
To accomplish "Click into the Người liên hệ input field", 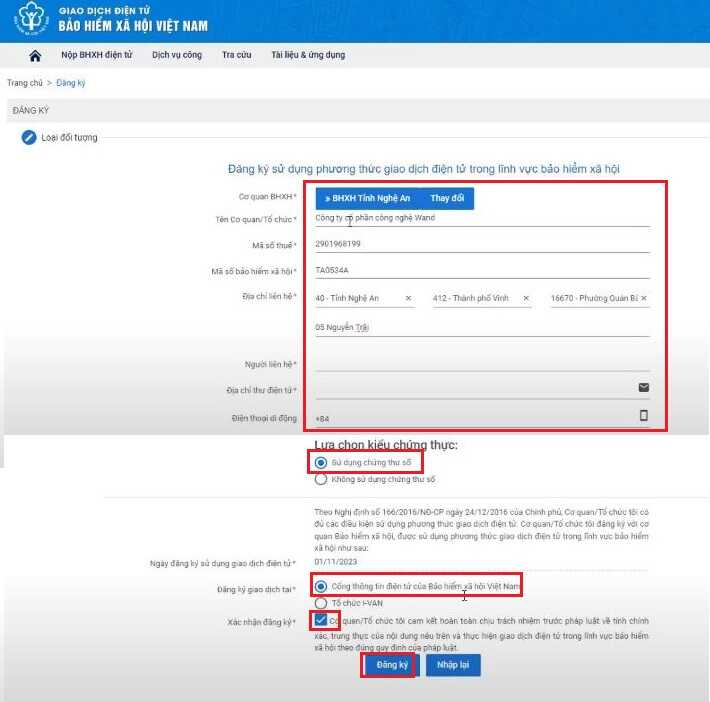I will click(x=482, y=363).
